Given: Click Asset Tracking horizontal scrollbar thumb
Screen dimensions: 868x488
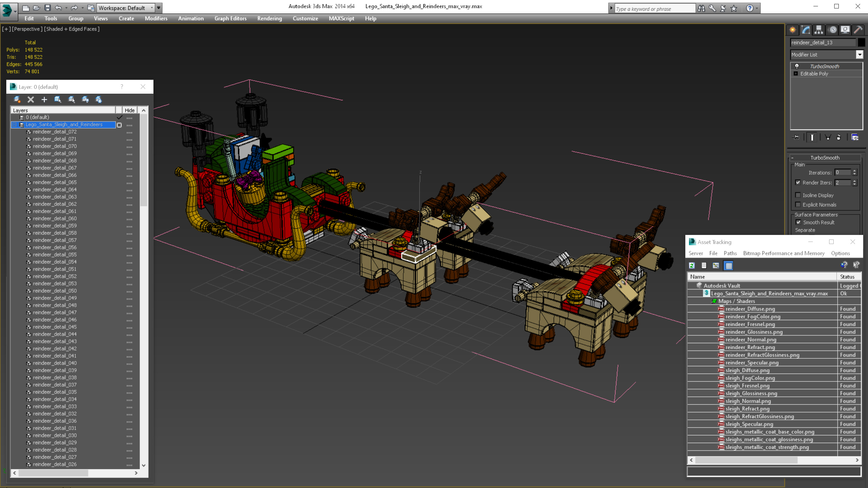Looking at the screenshot, I should (746, 460).
